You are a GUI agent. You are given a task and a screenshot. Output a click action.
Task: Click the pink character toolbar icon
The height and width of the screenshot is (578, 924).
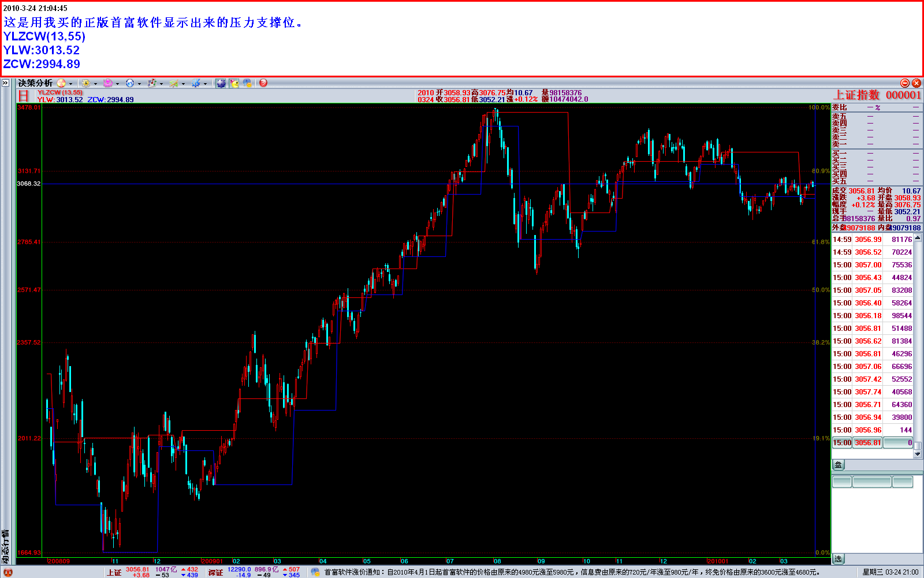107,83
